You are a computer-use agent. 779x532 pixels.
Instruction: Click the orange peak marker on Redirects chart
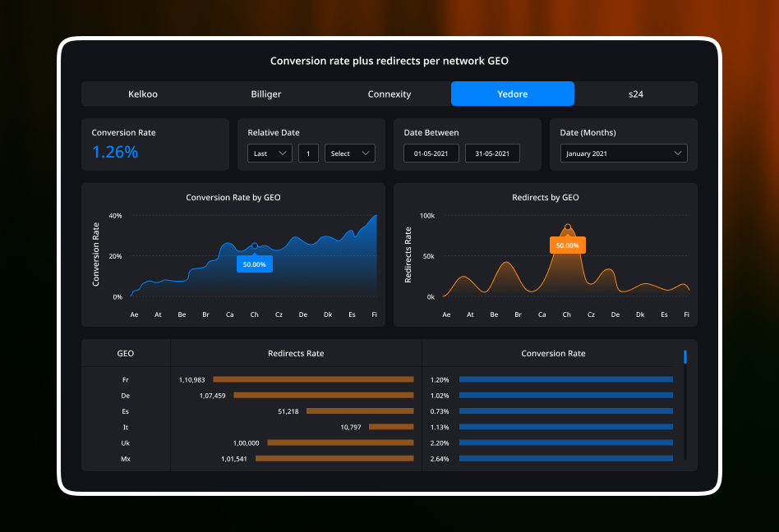[x=567, y=227]
